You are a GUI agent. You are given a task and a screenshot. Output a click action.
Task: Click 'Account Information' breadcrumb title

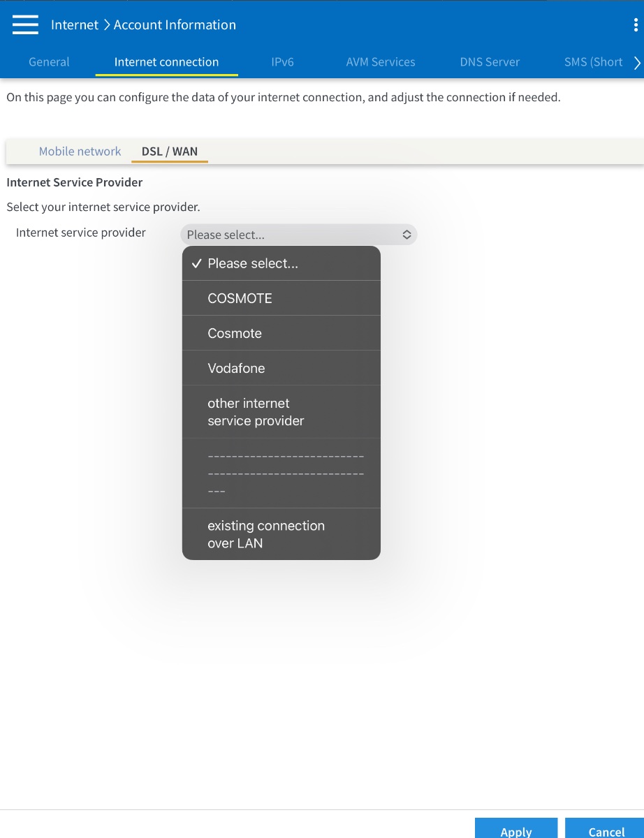tap(175, 24)
